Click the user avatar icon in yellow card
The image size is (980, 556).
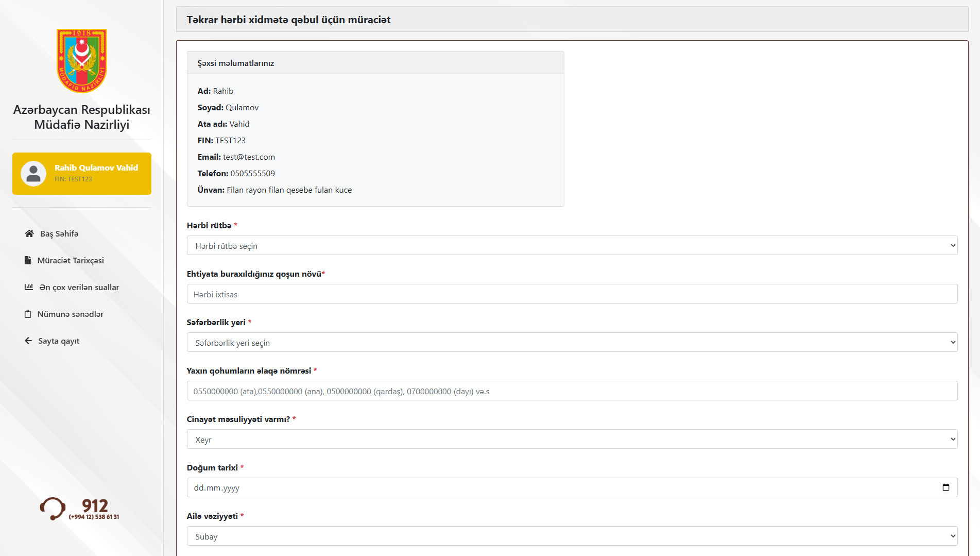[x=33, y=174]
